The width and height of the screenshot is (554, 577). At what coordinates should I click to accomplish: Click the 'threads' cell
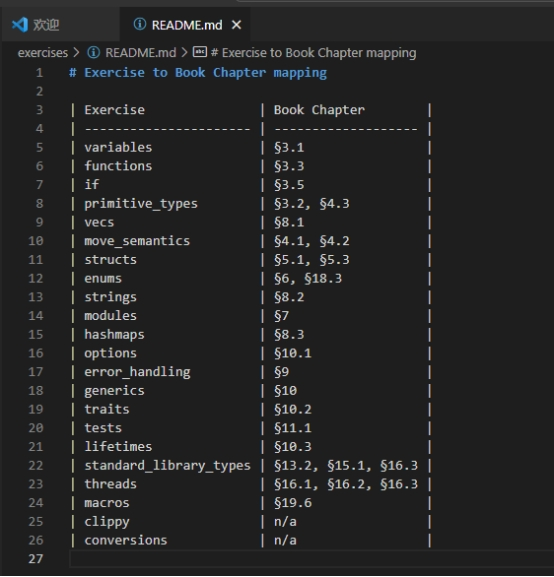110,484
